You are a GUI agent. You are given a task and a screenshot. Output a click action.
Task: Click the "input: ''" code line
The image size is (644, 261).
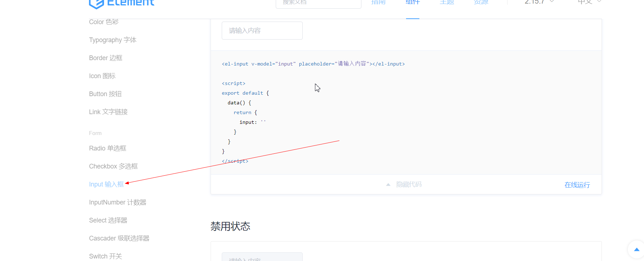click(253, 122)
